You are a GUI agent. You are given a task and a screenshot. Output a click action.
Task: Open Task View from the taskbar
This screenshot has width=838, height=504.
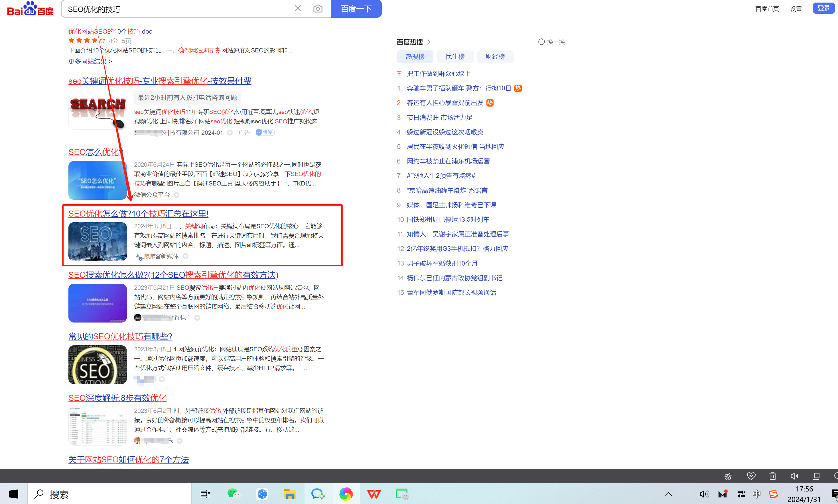(205, 494)
